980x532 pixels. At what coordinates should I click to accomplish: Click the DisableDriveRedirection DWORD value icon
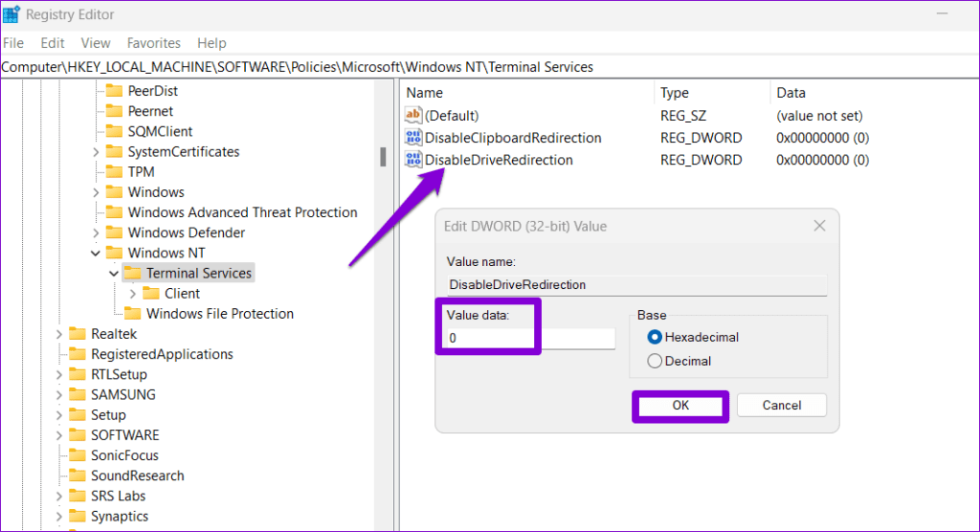(x=413, y=160)
